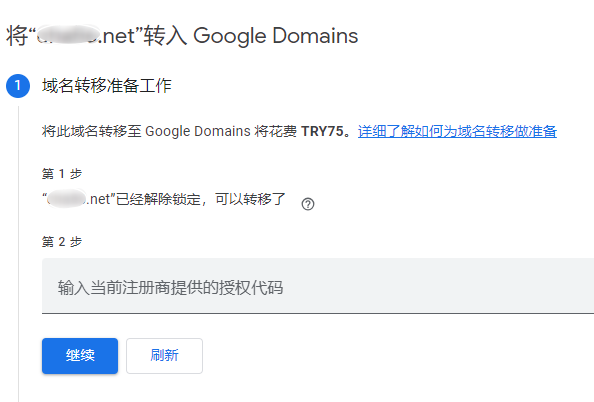Click the vertical stepper line below step 1
594x402 pixels.
tap(18, 254)
